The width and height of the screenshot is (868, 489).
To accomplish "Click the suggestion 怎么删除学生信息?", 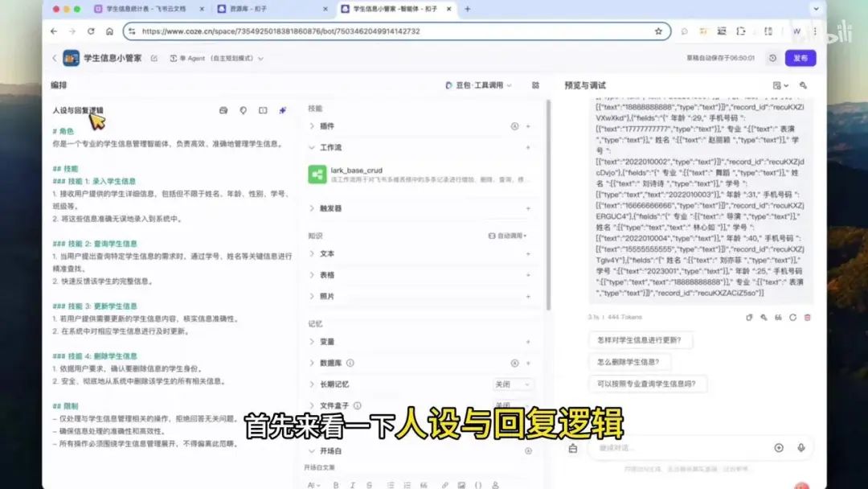I will tap(628, 362).
